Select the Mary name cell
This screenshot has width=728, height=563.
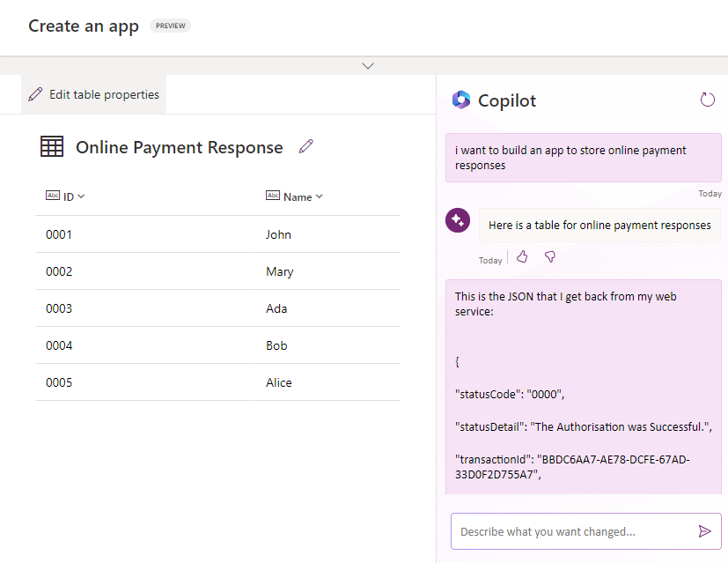tap(327, 271)
